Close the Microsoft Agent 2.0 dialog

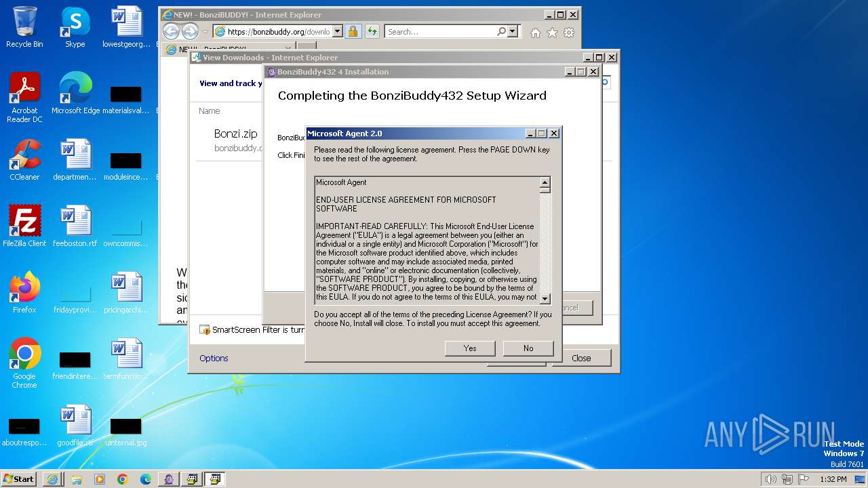point(554,134)
